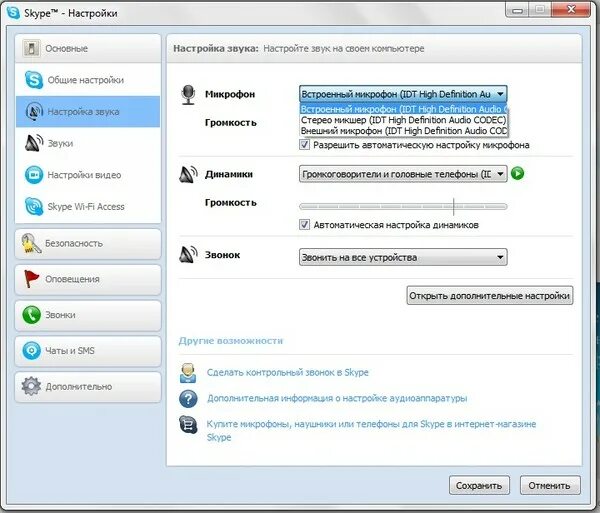600x513 pixels.
Task: Click the Skype icon beside Общие настройки
Action: point(34,80)
